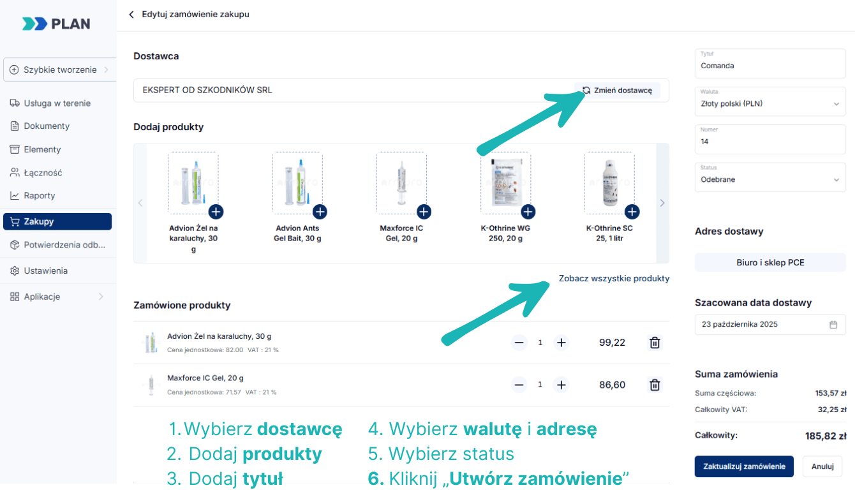Open Status dropdown showing Odebrane
Image resolution: width=855 pixels, height=504 pixels.
(770, 177)
